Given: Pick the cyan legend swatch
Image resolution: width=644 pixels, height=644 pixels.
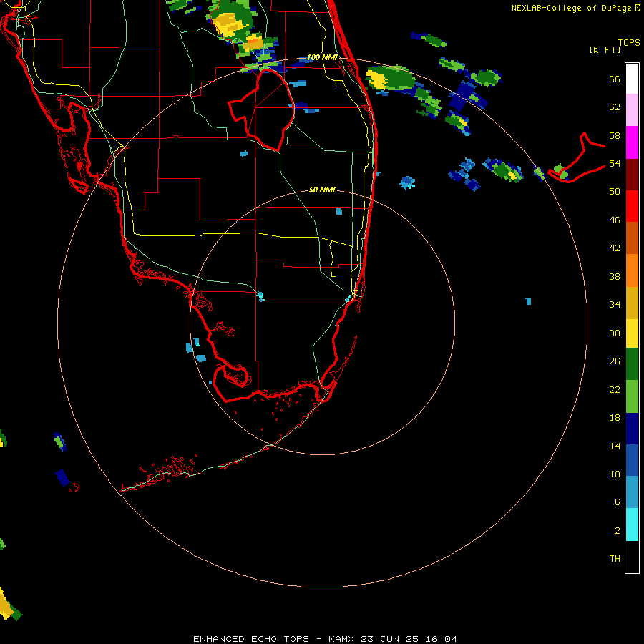Looking at the screenshot, I should [632, 525].
